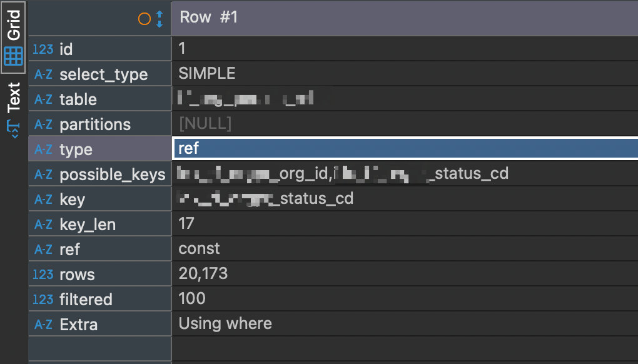638x364 pixels.
Task: Click the text cursor icon beside Text
Action: 13,129
